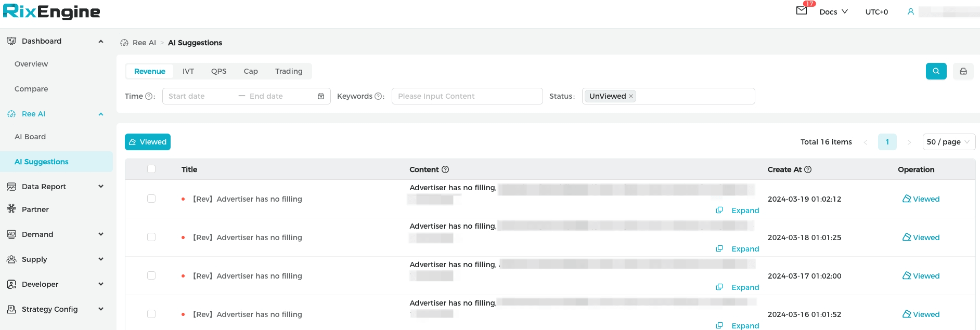The image size is (980, 330).
Task: Click the Data Report sidebar icon
Action: tap(11, 187)
